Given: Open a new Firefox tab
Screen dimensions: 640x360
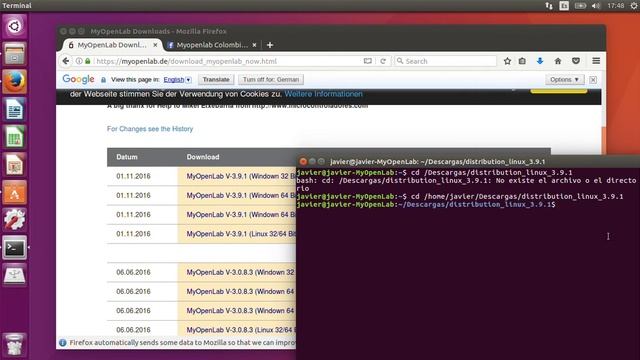Looking at the screenshot, I should (x=270, y=45).
